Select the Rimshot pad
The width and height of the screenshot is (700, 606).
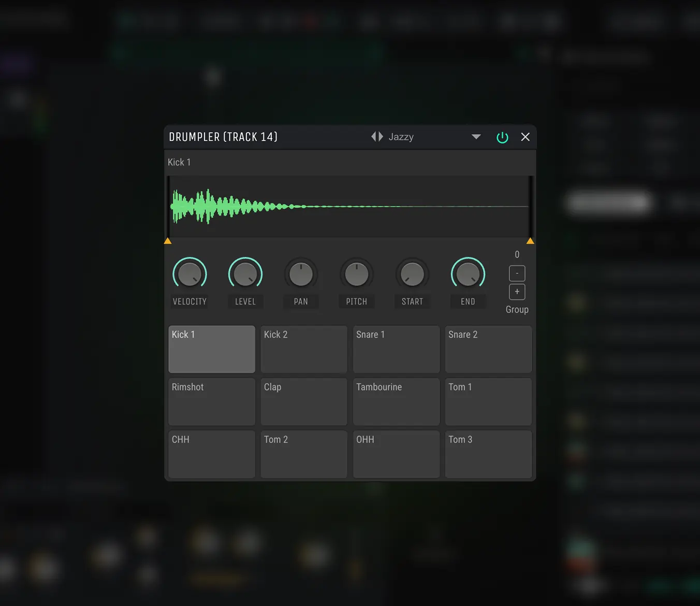point(212,401)
